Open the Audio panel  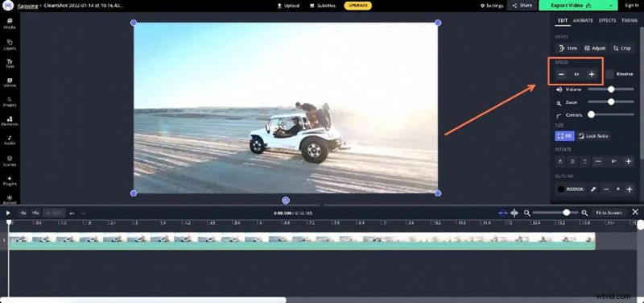(x=10, y=140)
